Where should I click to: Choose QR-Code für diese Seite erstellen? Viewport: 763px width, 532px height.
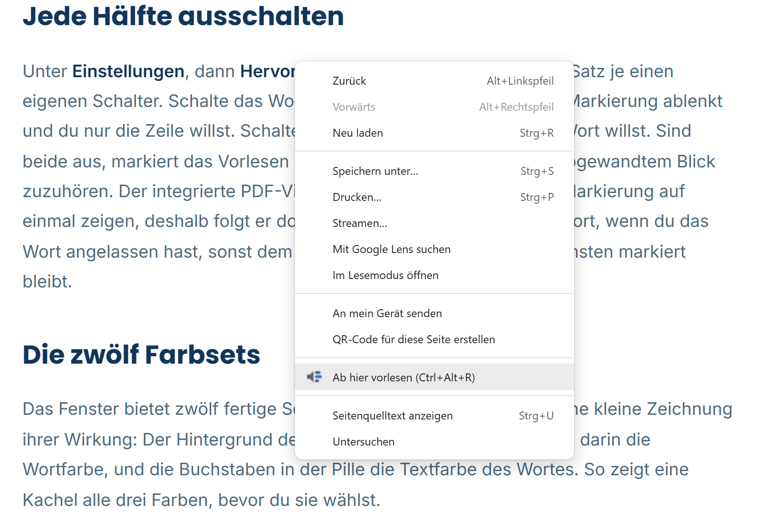coord(435,339)
